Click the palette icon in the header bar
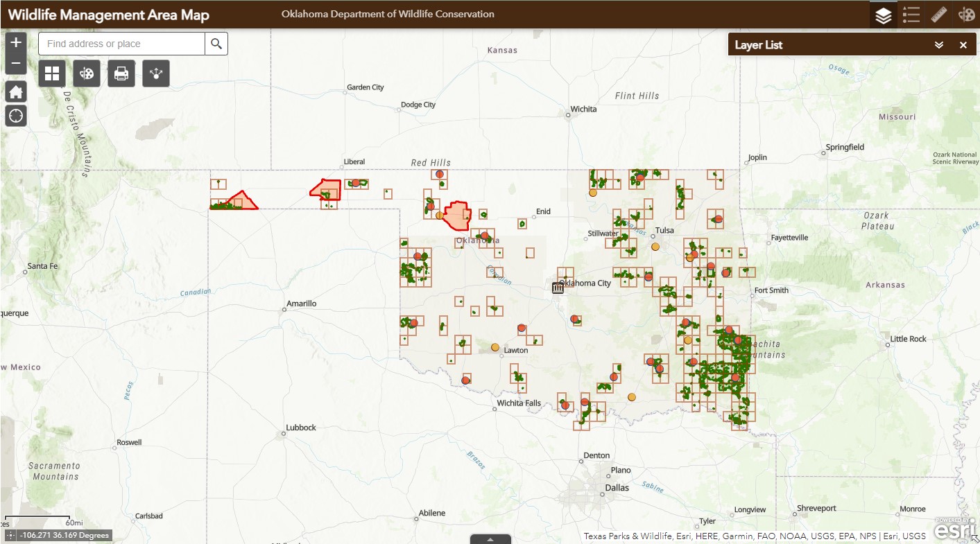The image size is (980, 544). point(966,15)
